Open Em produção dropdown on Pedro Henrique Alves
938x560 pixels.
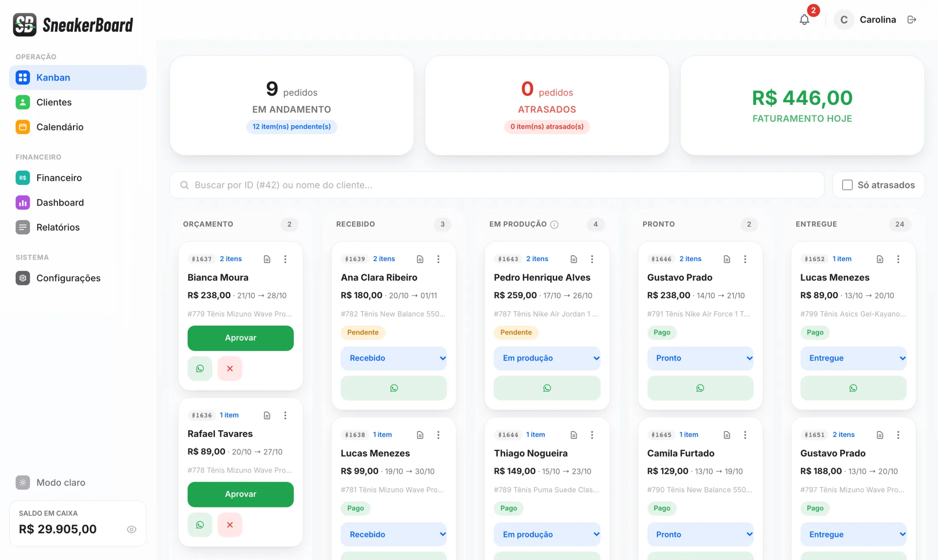pos(547,358)
